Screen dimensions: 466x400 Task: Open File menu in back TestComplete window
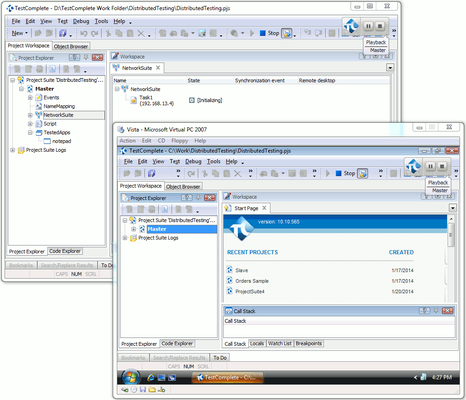(x=16, y=21)
